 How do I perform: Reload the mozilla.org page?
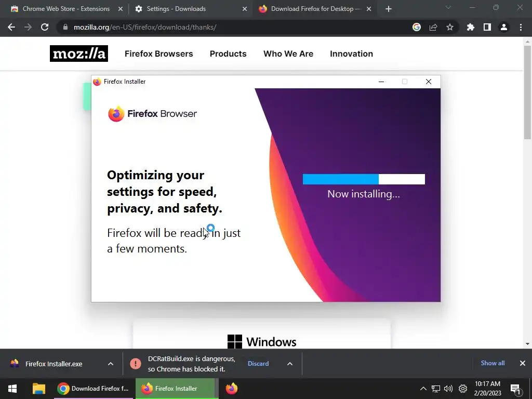coord(45,27)
